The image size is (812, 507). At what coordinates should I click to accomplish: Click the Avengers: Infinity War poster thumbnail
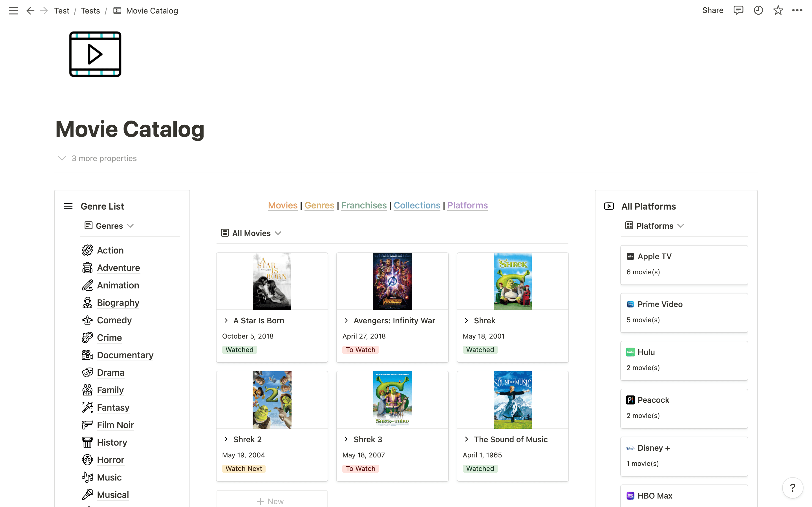click(x=392, y=281)
